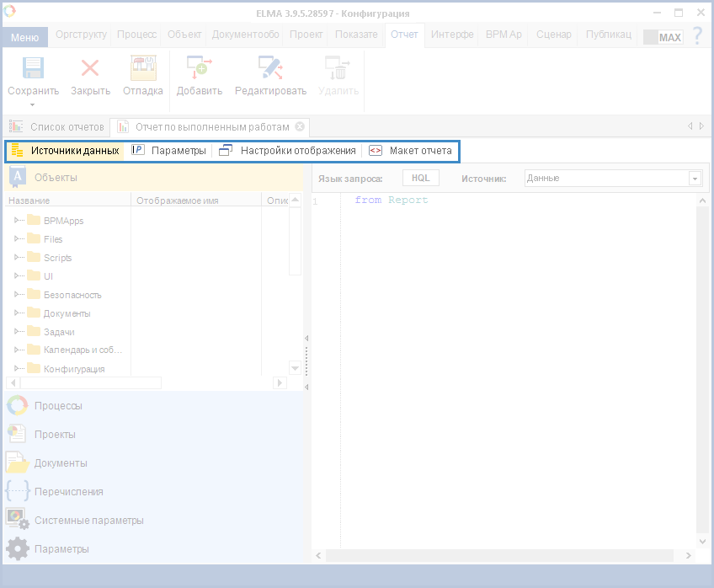
Task: Open System parameters (Системные параметры) section
Action: pyautogui.click(x=88, y=521)
